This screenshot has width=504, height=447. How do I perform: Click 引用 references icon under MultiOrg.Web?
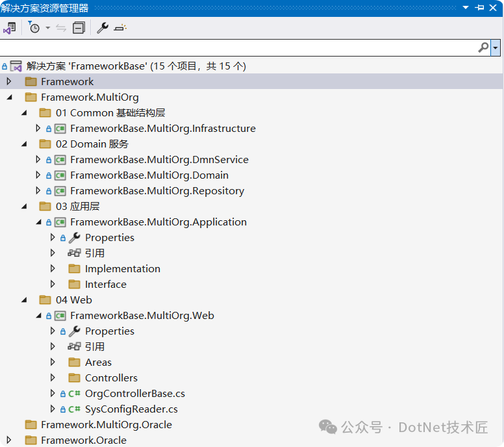[74, 347]
